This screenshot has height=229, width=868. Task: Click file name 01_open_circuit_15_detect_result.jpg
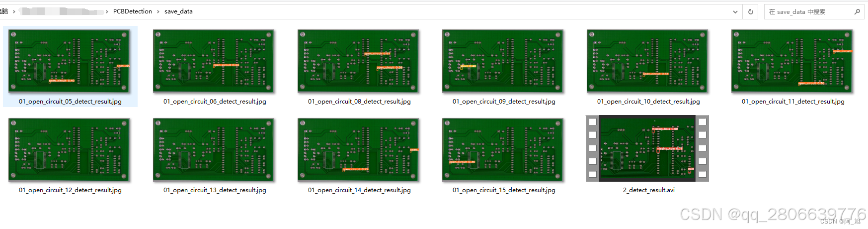point(504,190)
